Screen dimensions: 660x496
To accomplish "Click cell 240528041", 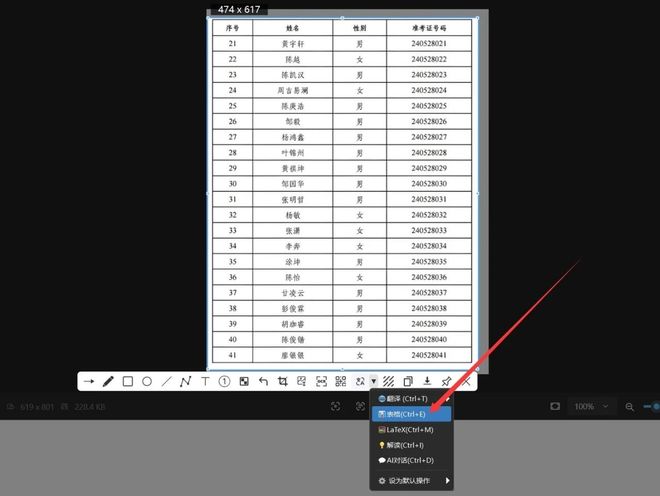I will pyautogui.click(x=429, y=355).
